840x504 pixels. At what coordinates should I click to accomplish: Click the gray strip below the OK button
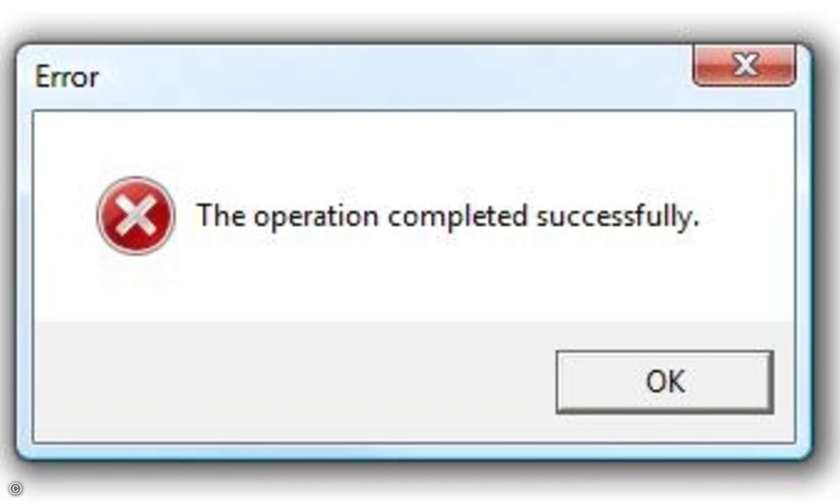point(664,428)
